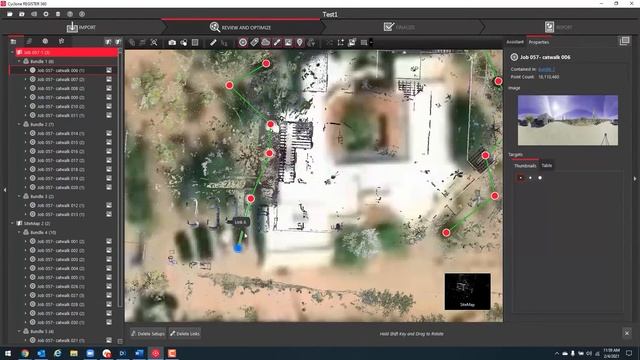This screenshot has height=360, width=640.
Task: Collapse the Bundle 4 tree node
Action: [19, 232]
